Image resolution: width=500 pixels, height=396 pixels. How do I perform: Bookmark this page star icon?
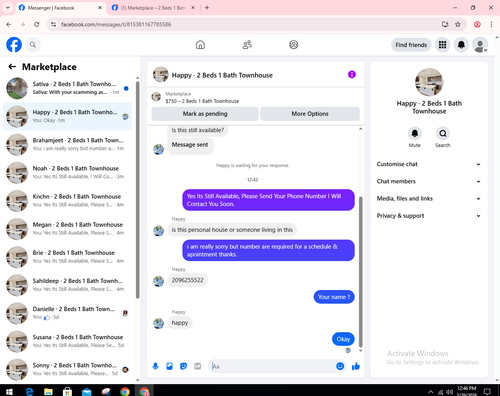[458, 24]
